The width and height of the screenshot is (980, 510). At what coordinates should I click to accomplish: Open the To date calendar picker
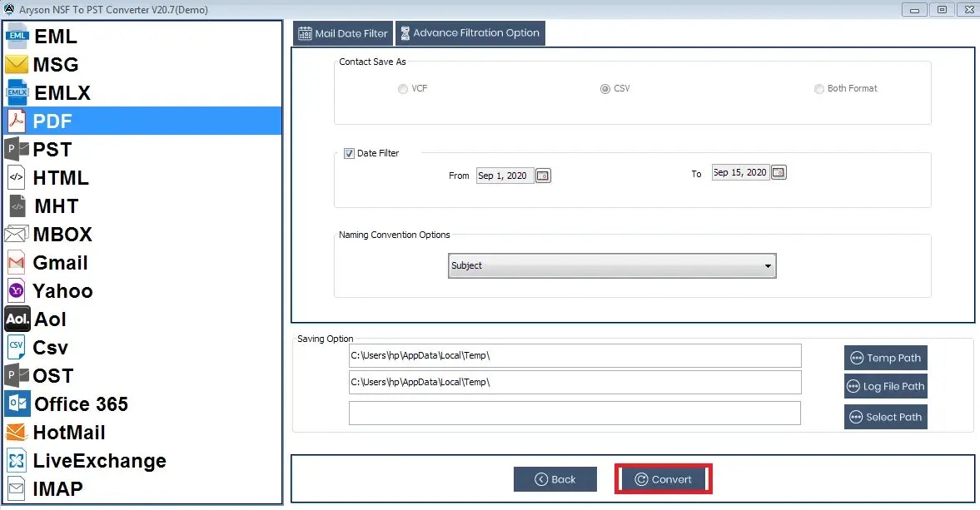(779, 172)
